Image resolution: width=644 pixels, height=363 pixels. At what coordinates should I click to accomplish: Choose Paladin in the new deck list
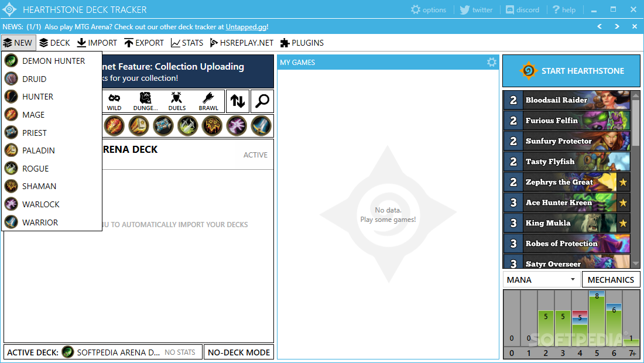[x=52, y=150]
